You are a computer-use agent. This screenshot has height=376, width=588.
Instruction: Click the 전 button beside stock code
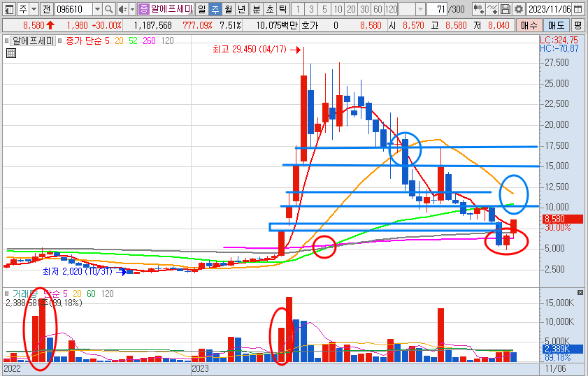point(47,9)
